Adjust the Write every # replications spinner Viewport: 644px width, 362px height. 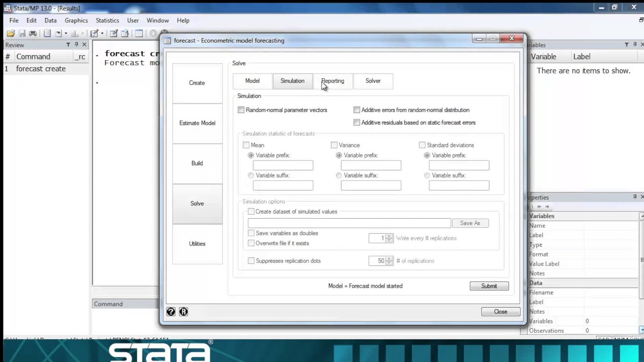[x=389, y=238]
